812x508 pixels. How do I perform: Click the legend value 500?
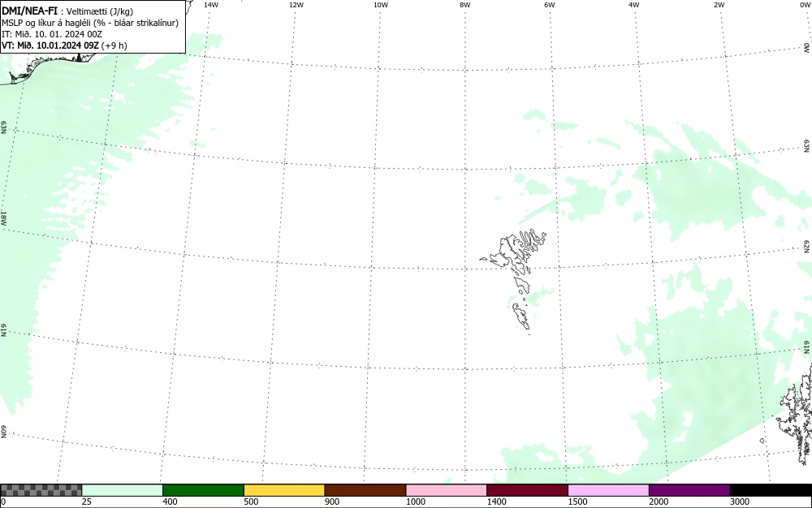click(251, 502)
